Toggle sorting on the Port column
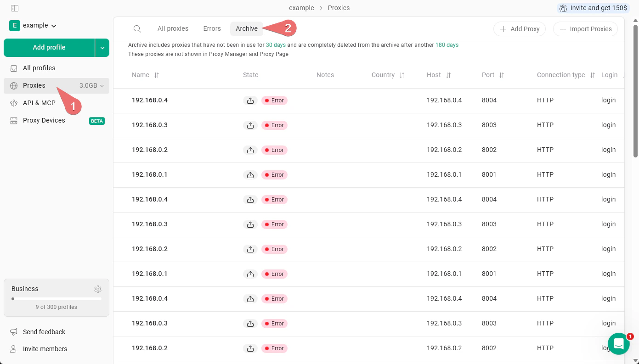This screenshot has width=639, height=364. point(501,75)
